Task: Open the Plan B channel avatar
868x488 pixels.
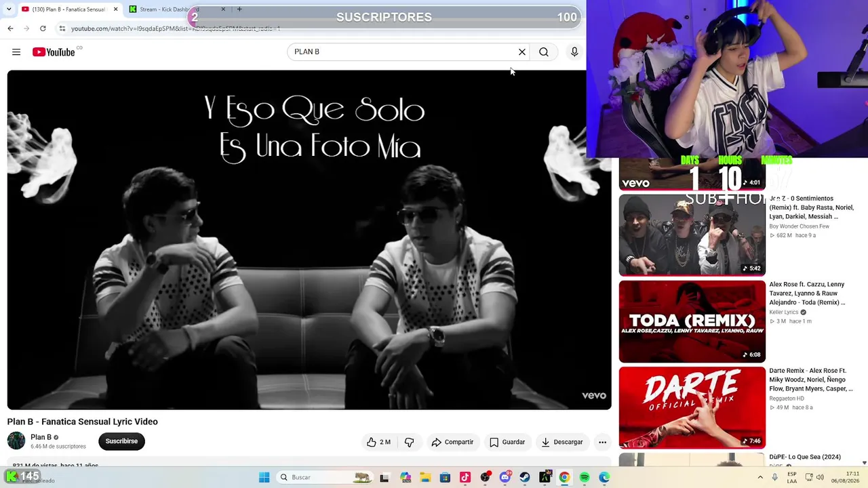Action: click(x=16, y=441)
